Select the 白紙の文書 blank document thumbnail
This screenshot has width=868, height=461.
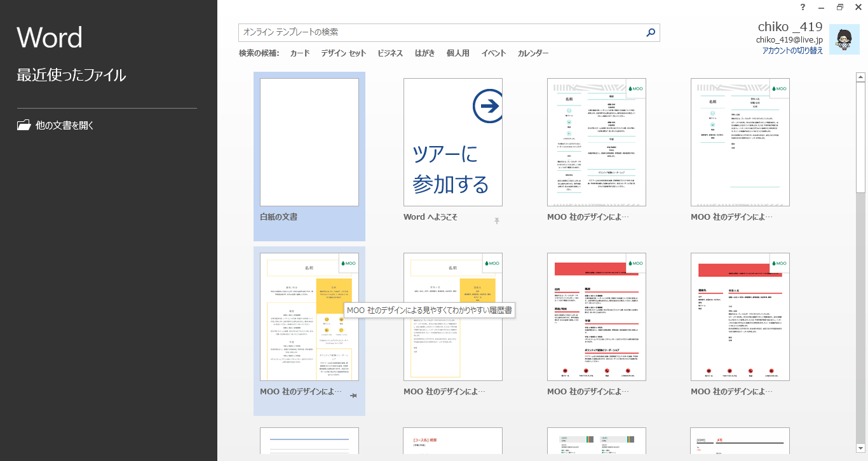click(x=309, y=142)
